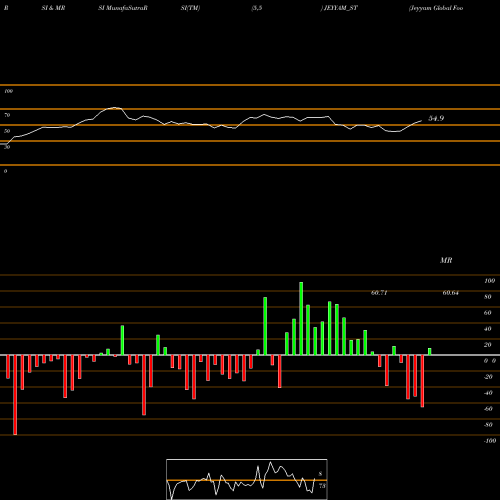Click the RSI value label 54.9
The image size is (500, 500).
tap(436, 118)
